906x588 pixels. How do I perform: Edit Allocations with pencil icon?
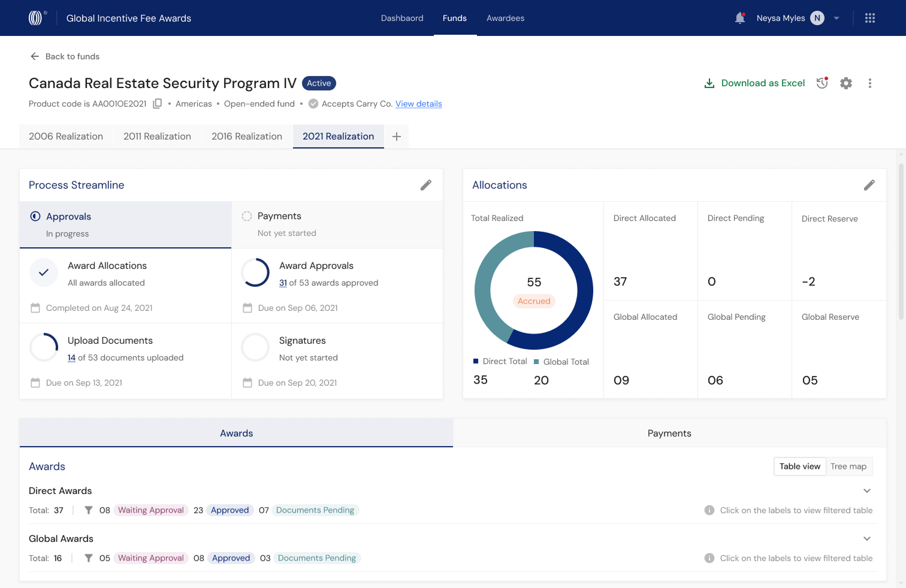(869, 185)
